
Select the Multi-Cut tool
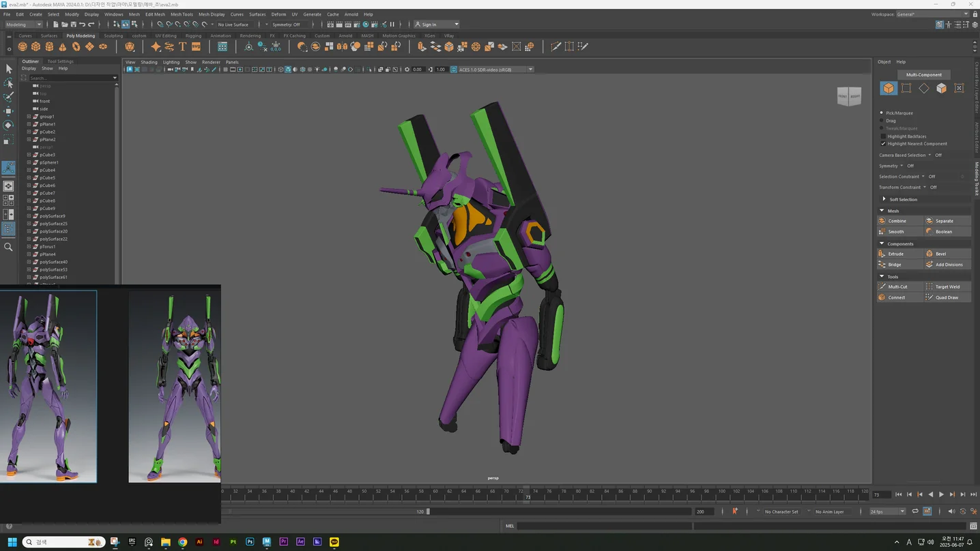(900, 286)
